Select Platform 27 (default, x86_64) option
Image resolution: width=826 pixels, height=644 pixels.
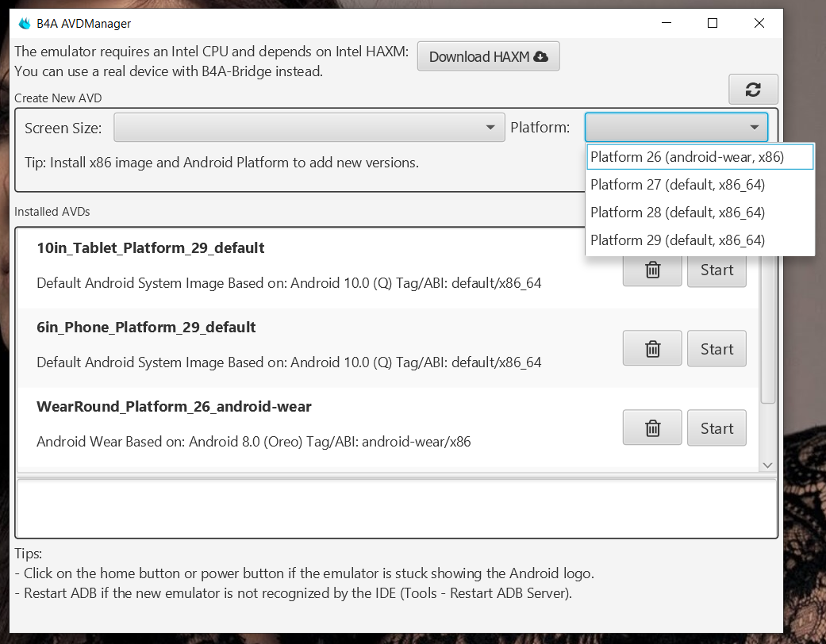click(x=700, y=185)
